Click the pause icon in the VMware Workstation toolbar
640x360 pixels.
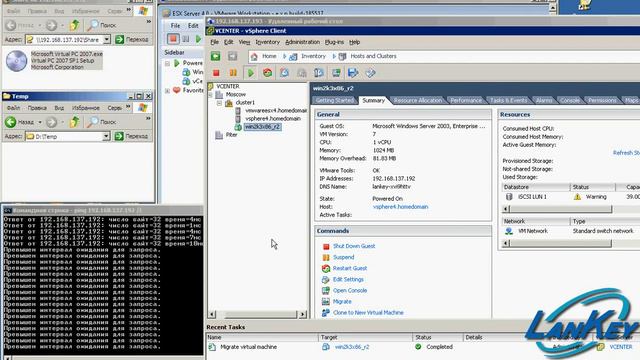pyautogui.click(x=186, y=39)
